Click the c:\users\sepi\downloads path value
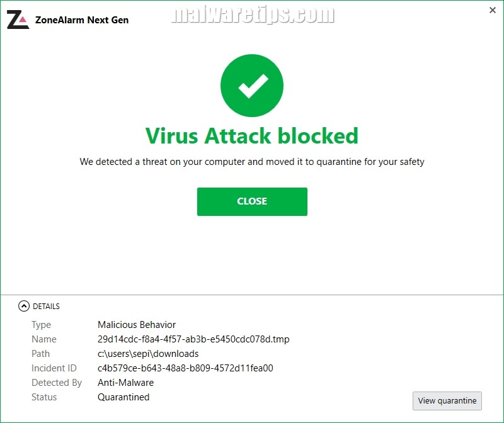 pyautogui.click(x=148, y=354)
